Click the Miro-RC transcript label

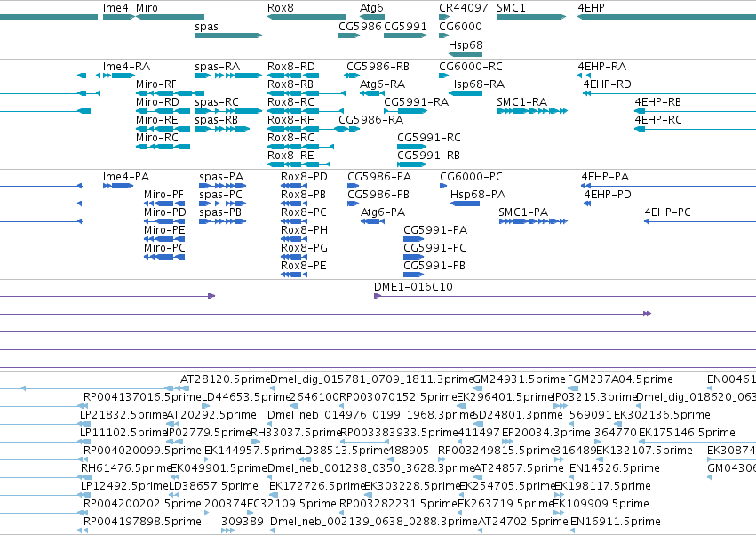pos(156,138)
